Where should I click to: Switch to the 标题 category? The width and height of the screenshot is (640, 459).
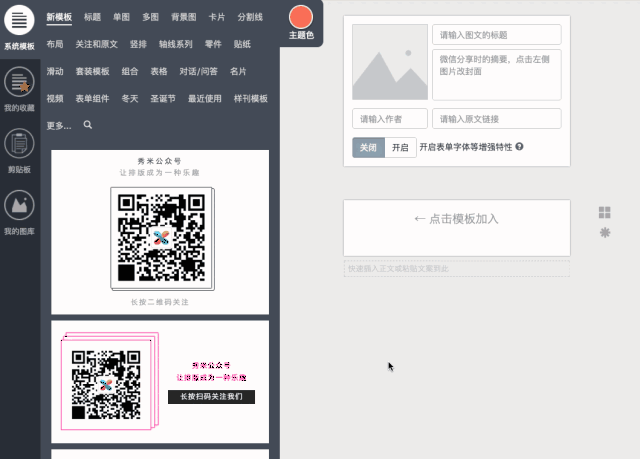point(92,17)
